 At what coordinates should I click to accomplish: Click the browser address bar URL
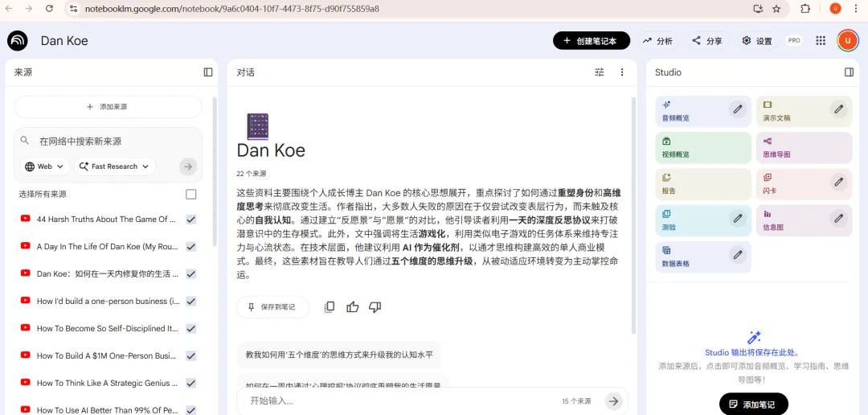click(x=232, y=9)
